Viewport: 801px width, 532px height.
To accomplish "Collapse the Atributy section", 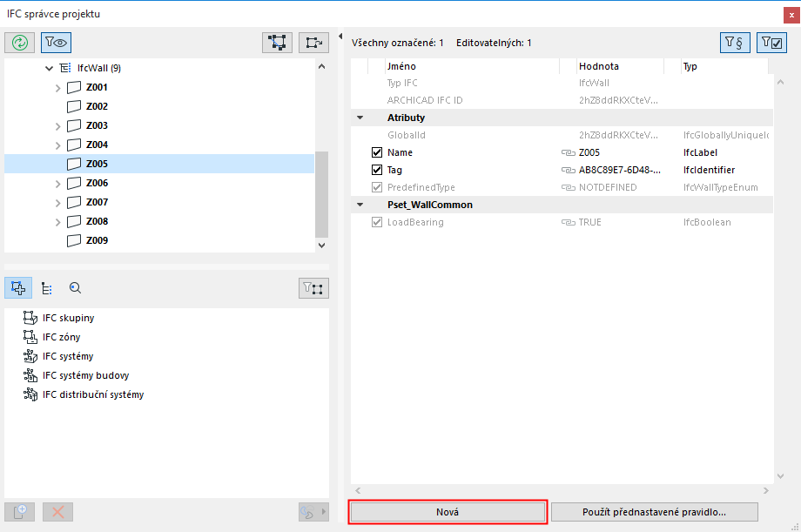I will click(x=360, y=118).
